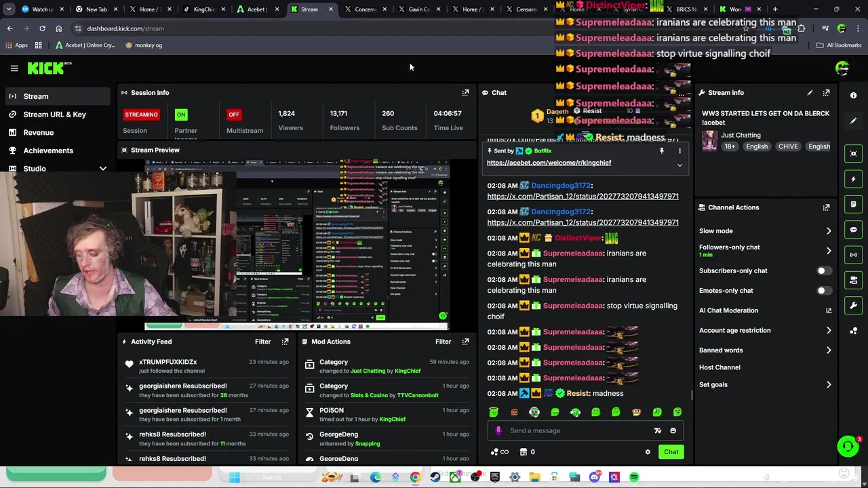Open AI Chat Moderation external link

tap(829, 310)
